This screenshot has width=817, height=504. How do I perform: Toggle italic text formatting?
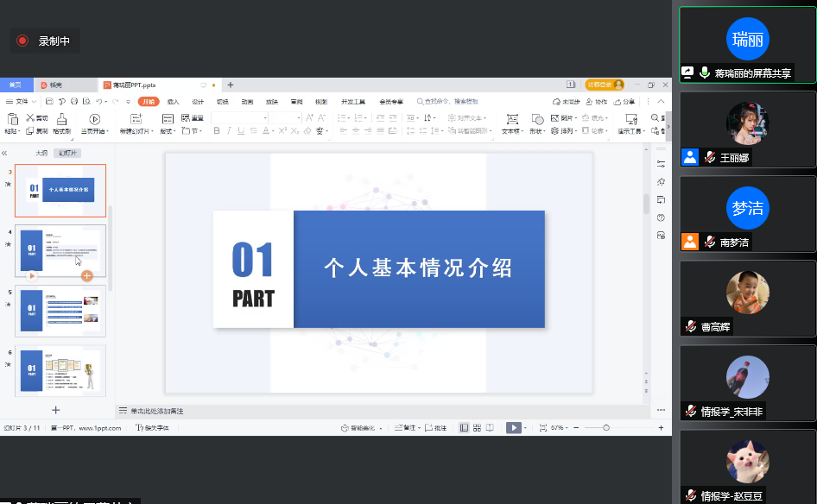click(x=229, y=131)
